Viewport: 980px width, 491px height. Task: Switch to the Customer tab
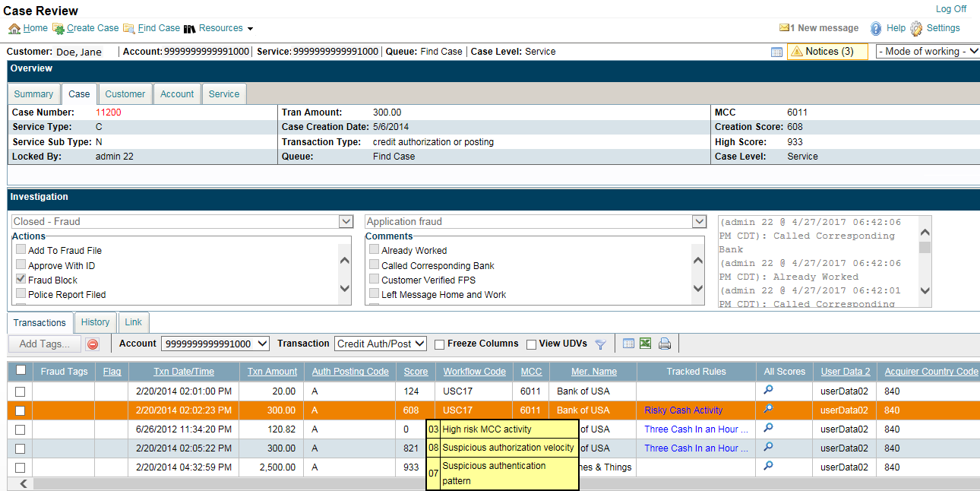125,94
